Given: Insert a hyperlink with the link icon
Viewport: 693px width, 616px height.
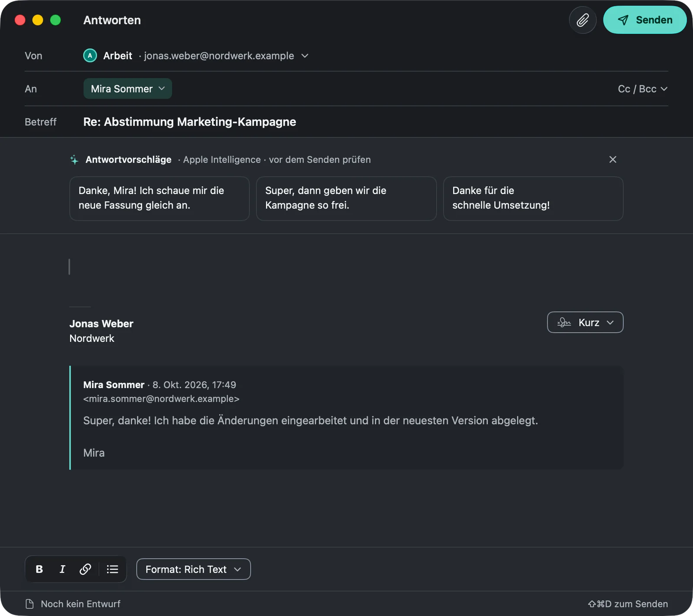Looking at the screenshot, I should click(x=85, y=569).
